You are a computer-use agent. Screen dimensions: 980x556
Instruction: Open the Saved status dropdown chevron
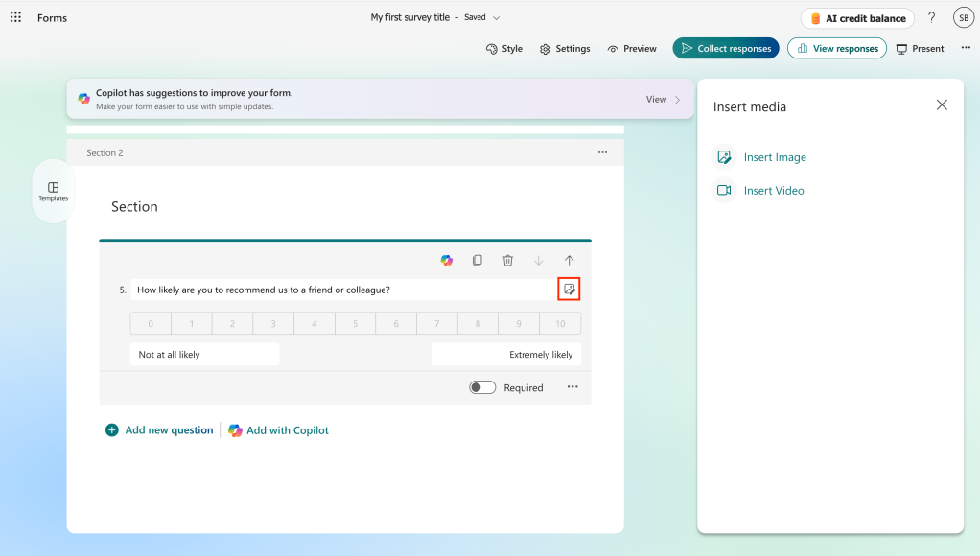(496, 16)
